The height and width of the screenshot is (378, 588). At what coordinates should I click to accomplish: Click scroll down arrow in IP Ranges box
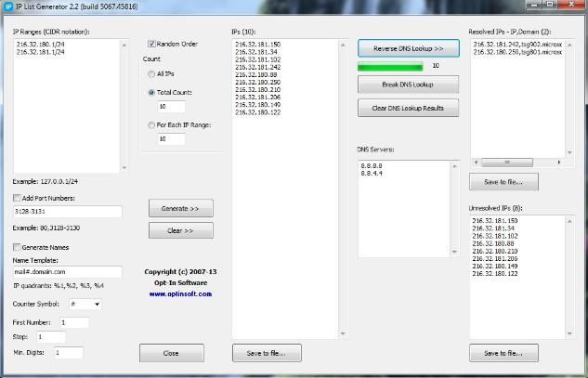124,167
